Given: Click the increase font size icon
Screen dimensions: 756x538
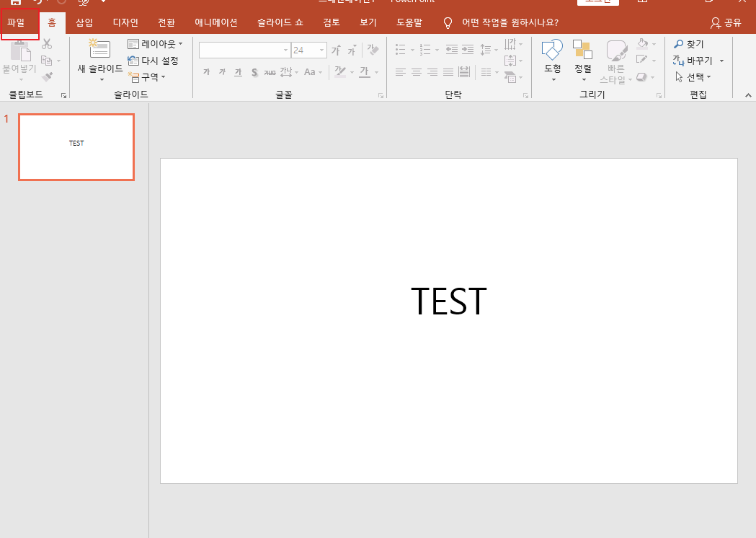Looking at the screenshot, I should pos(336,50).
